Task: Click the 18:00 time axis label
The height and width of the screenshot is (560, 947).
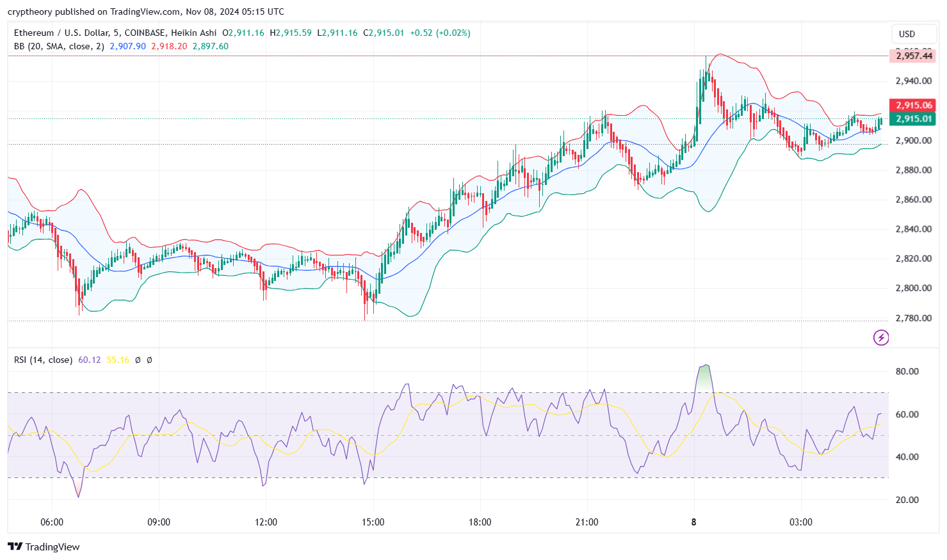Action: (x=480, y=522)
